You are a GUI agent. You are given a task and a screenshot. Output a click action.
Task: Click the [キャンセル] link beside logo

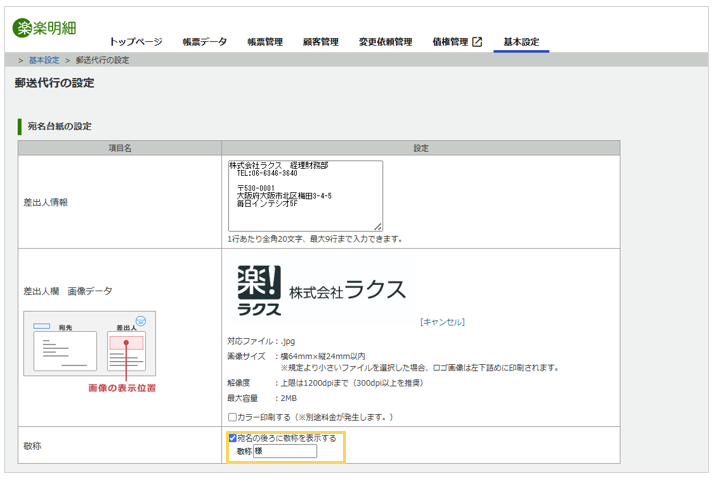(x=442, y=322)
